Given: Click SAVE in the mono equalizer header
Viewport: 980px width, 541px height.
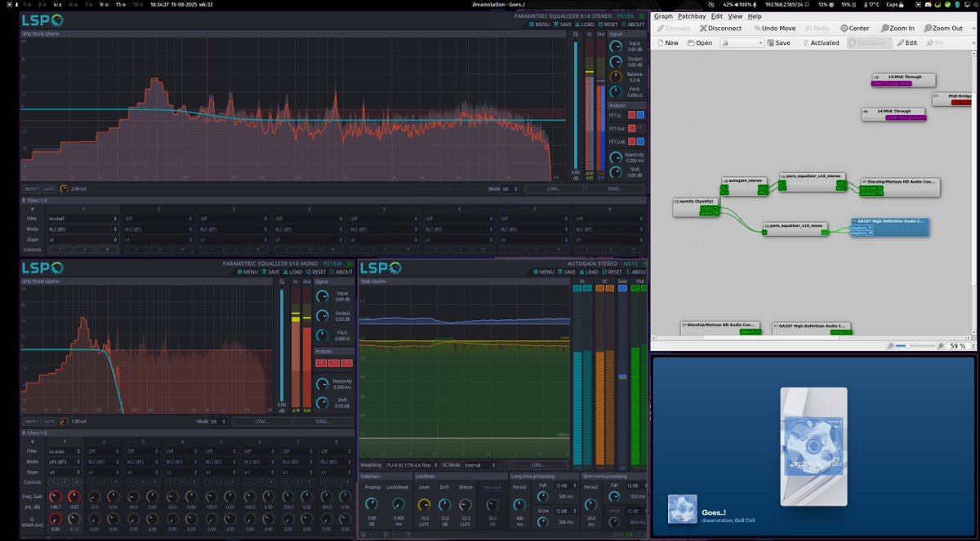Looking at the screenshot, I should coord(270,273).
